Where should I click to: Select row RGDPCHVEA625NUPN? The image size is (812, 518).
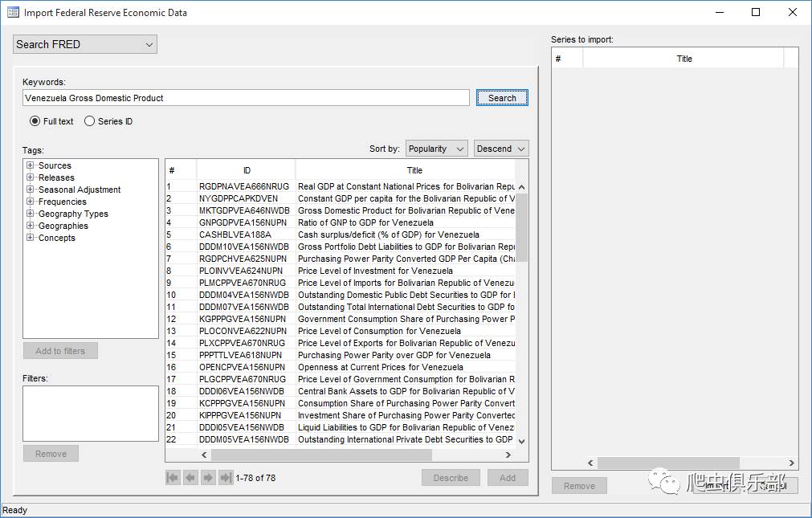(341, 259)
